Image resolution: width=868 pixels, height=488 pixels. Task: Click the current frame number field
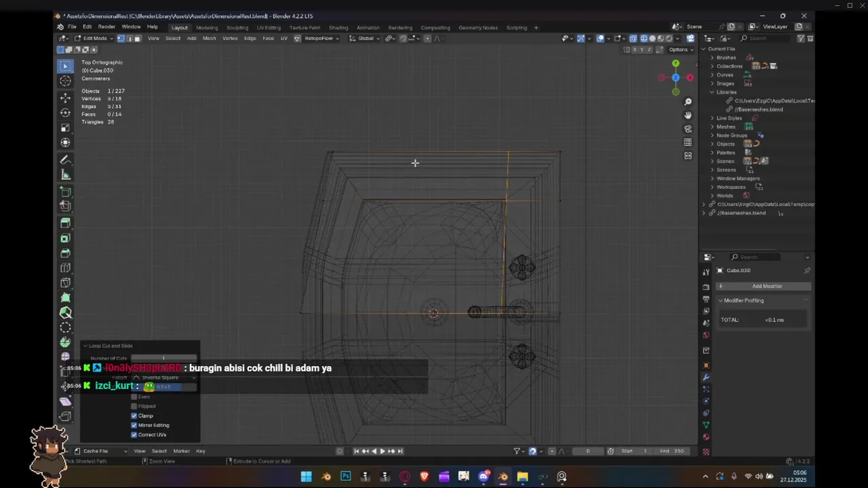(x=588, y=451)
